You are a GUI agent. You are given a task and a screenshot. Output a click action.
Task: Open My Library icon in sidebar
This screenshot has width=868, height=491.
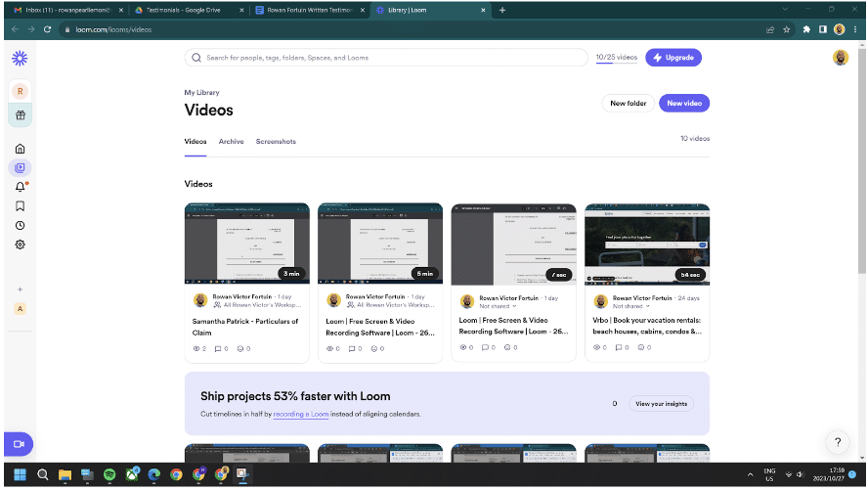(x=20, y=167)
